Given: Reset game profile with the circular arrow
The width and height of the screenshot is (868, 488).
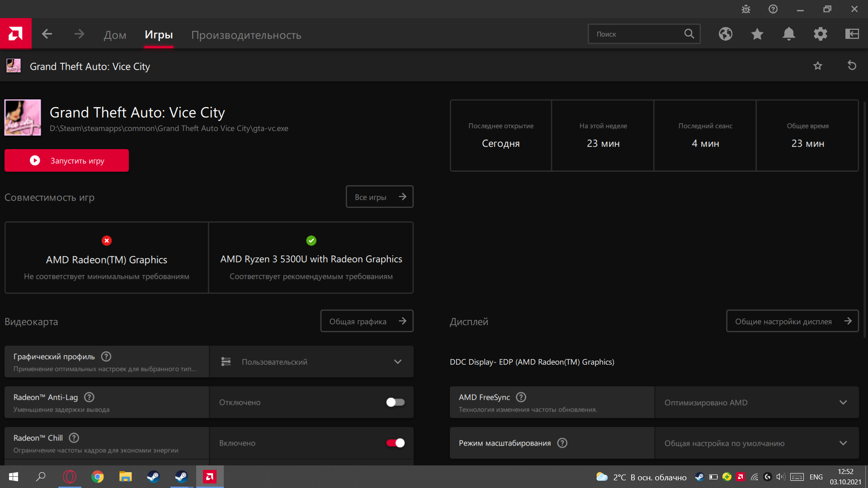Looking at the screenshot, I should pos(852,66).
